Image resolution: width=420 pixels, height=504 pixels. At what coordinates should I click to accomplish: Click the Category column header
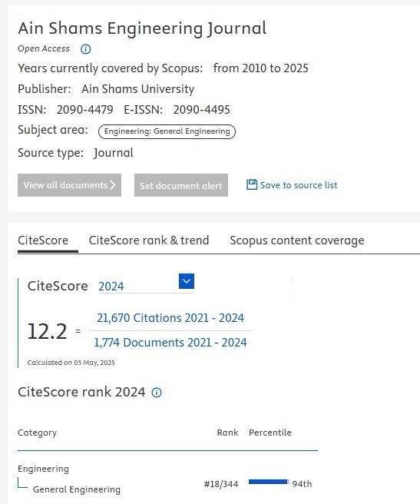point(37,433)
